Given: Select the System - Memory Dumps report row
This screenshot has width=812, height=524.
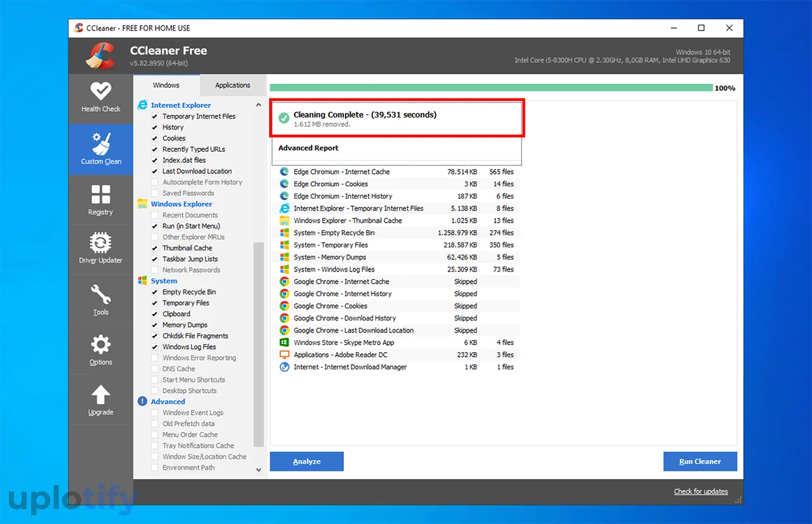Looking at the screenshot, I should 398,258.
